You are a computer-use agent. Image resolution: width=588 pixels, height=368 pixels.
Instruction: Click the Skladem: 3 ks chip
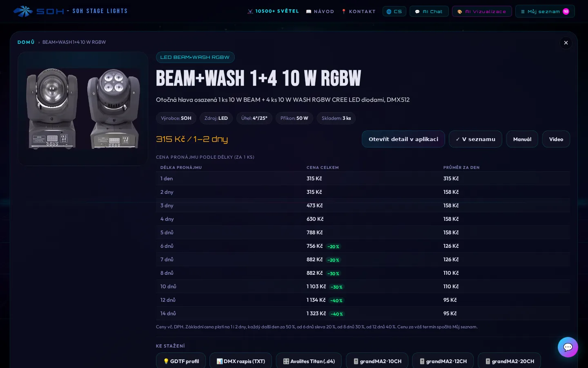click(x=336, y=118)
